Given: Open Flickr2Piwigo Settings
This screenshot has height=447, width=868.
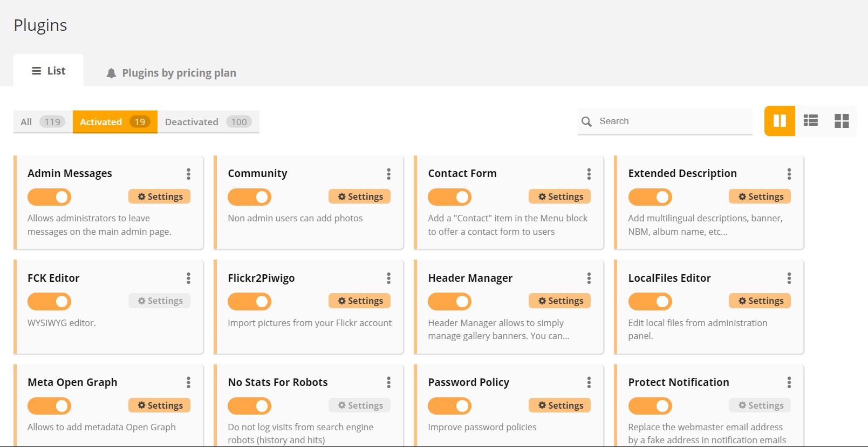Looking at the screenshot, I should pos(360,301).
